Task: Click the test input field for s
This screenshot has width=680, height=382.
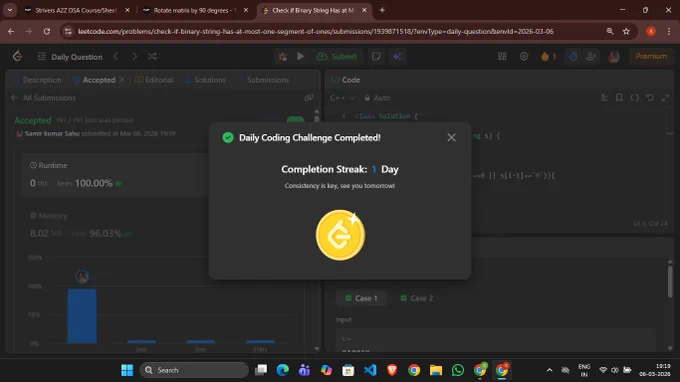Action: tap(495, 340)
